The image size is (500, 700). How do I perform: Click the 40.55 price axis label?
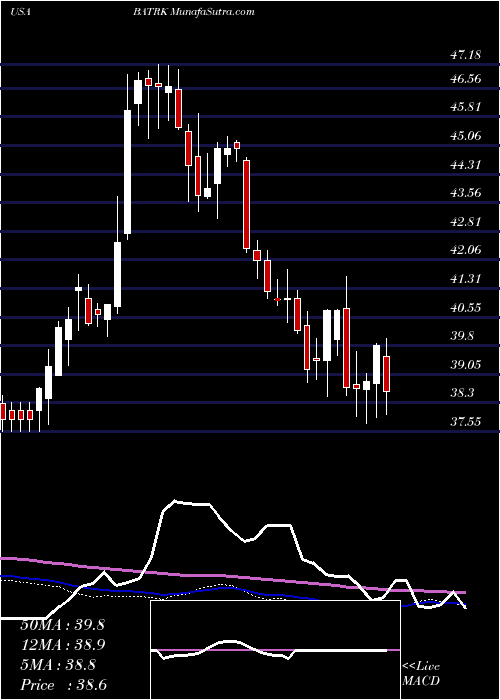point(466,308)
